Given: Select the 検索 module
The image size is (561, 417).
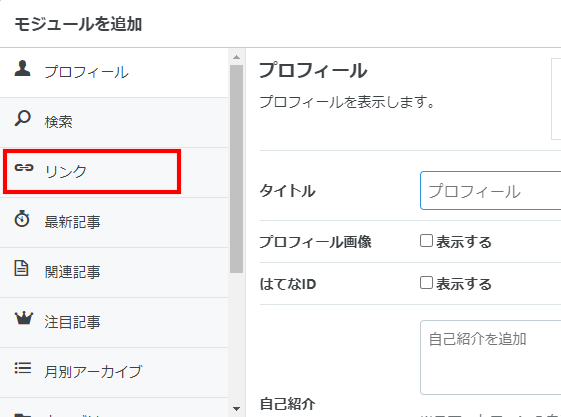Looking at the screenshot, I should coord(114,123).
